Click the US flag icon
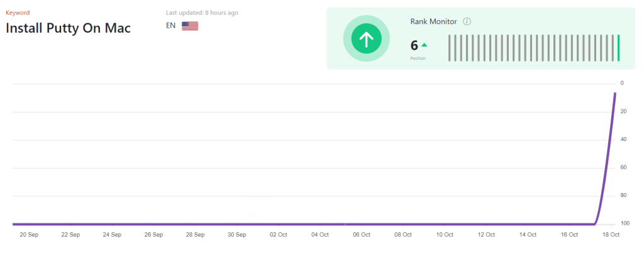Viewport: 644px width, 258px height. pos(190,26)
